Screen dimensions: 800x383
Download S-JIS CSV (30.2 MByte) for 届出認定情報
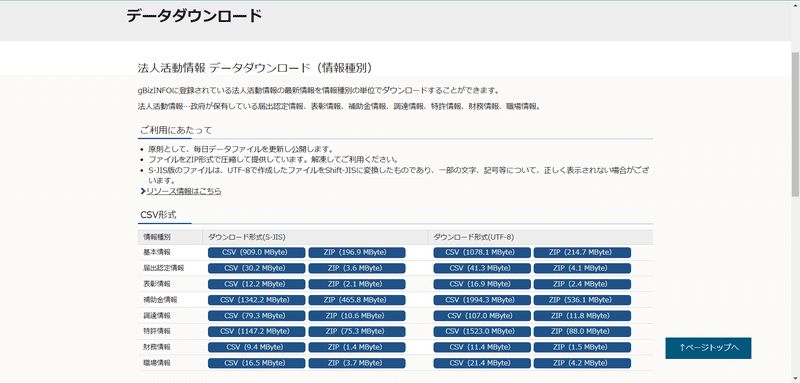coord(256,268)
